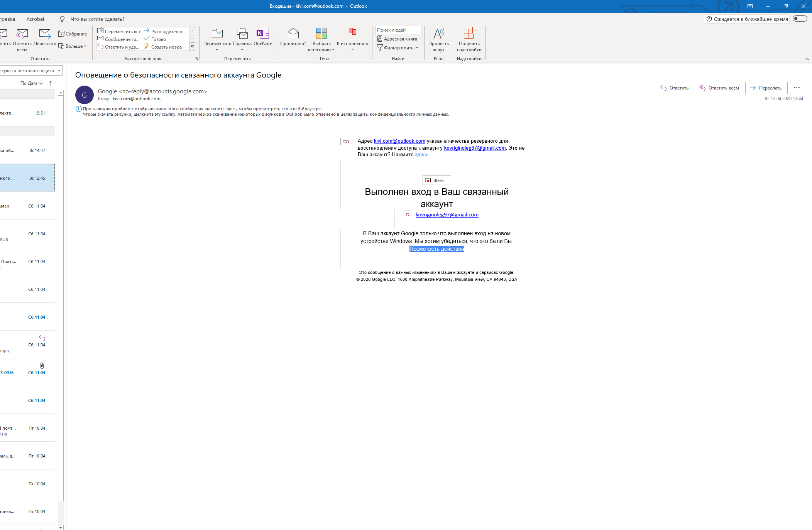Open more actions ellipsis button
This screenshot has width=812, height=530.
tap(797, 88)
